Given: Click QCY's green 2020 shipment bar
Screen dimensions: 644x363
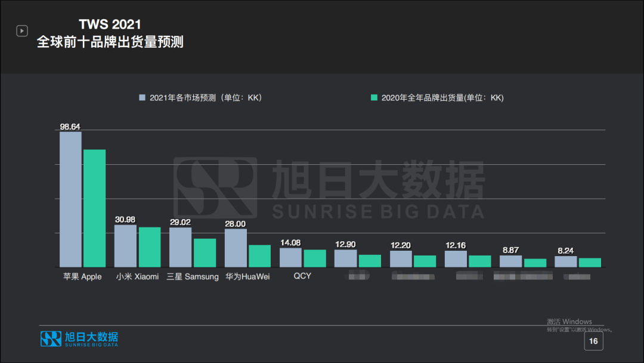Looking at the screenshot, I should coord(315,258).
